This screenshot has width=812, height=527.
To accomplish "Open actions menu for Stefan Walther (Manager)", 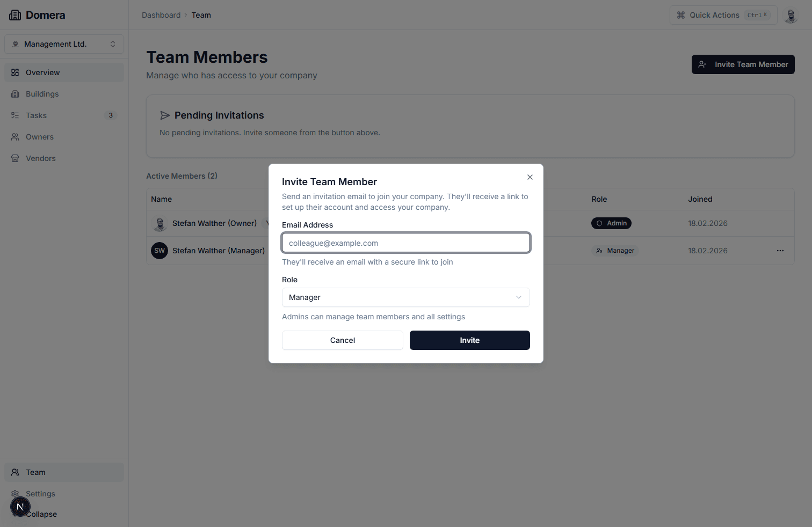I will click(780, 250).
